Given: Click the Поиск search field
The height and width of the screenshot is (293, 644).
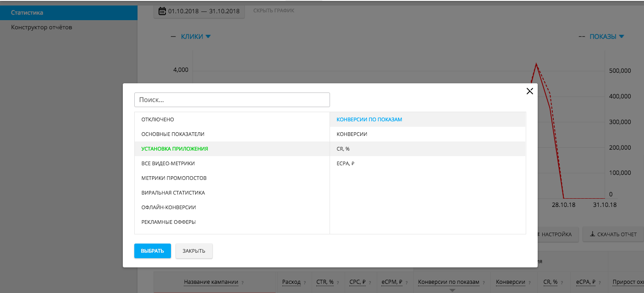Looking at the screenshot, I should point(232,100).
